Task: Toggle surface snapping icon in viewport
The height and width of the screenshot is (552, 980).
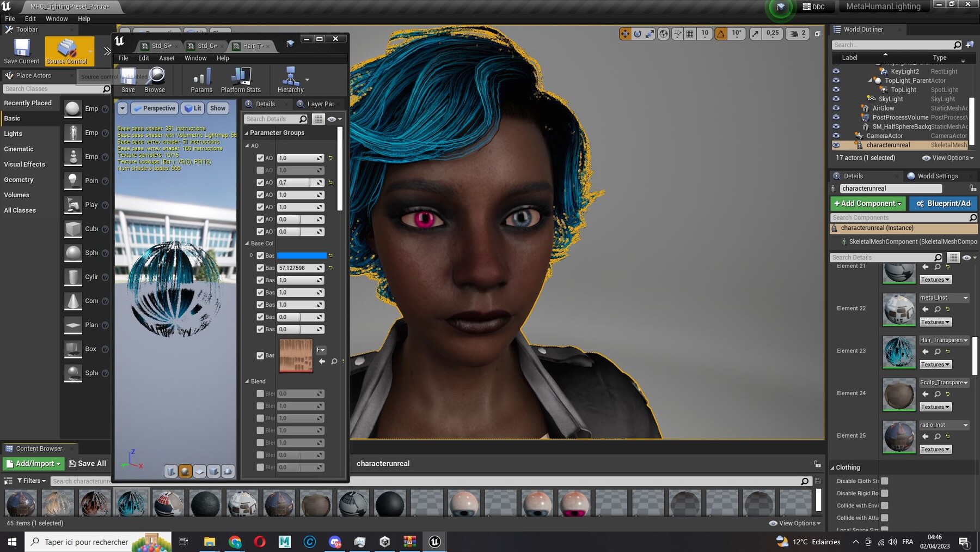Action: (678, 34)
